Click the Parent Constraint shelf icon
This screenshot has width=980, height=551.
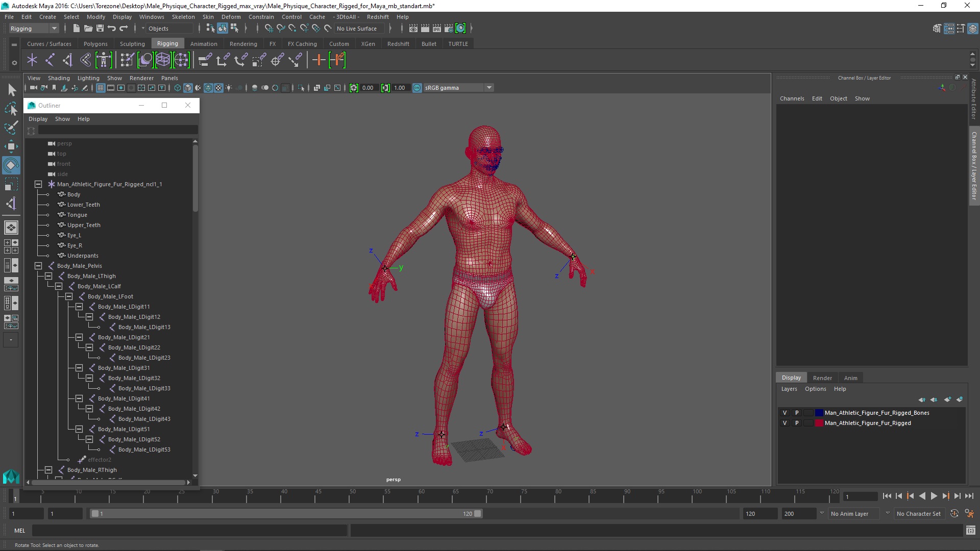coord(204,60)
